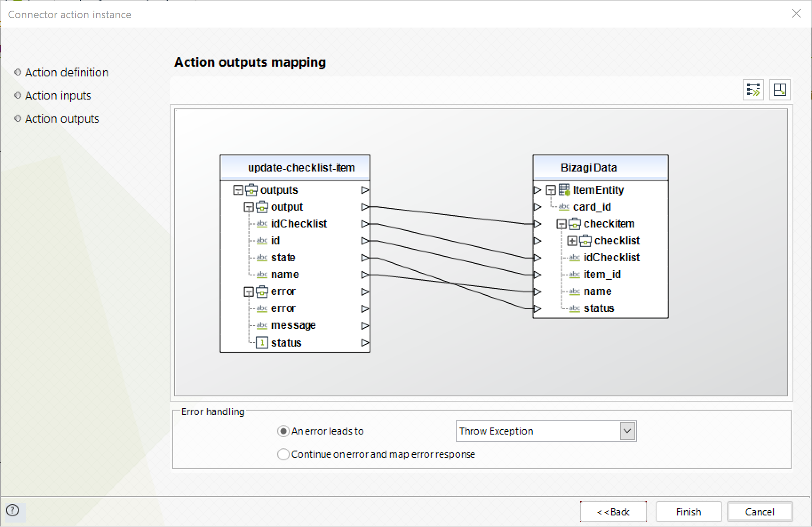Click the checkitem briefcase icon

[575, 224]
